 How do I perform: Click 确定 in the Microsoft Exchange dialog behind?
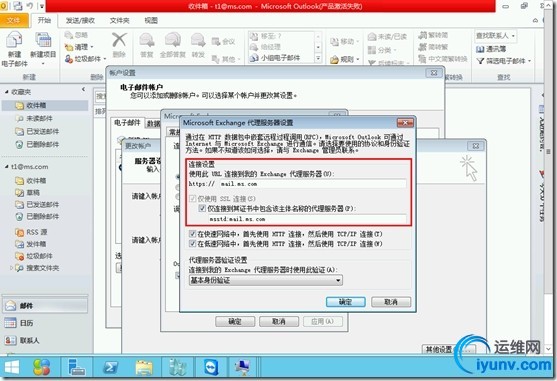click(x=235, y=321)
